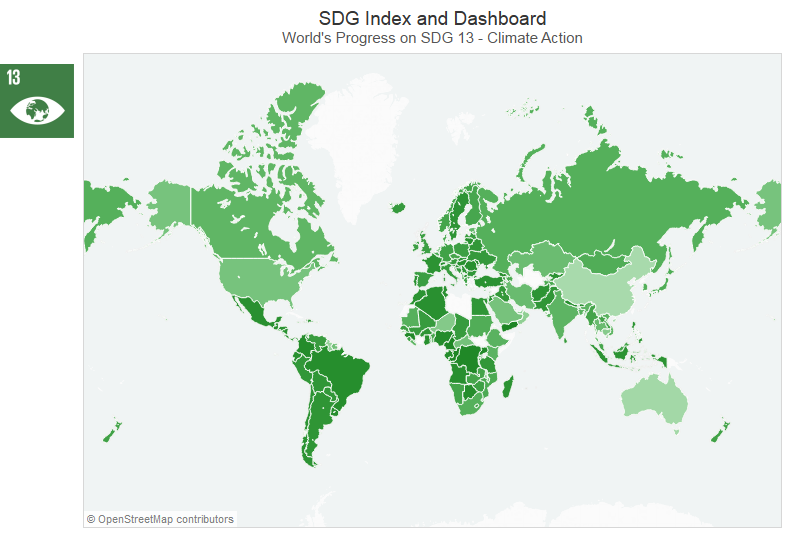Screen dimensions: 787x549
Task: Open the OpenStreetMap contributors attribution link
Action: point(161,519)
